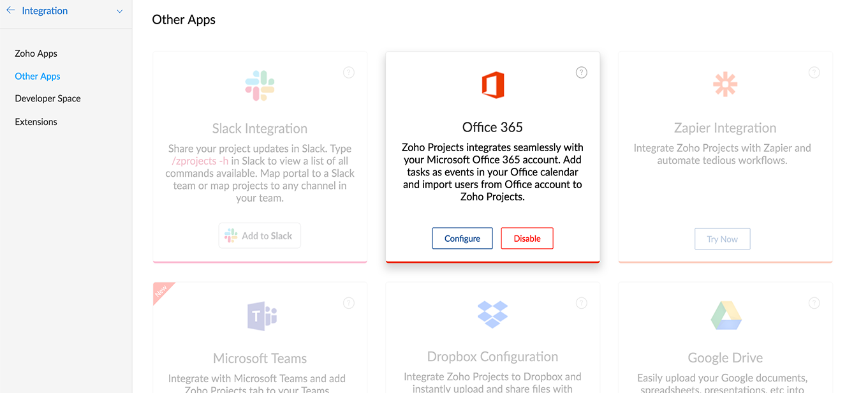Go back using Integration arrow
868x393 pixels.
[10, 11]
